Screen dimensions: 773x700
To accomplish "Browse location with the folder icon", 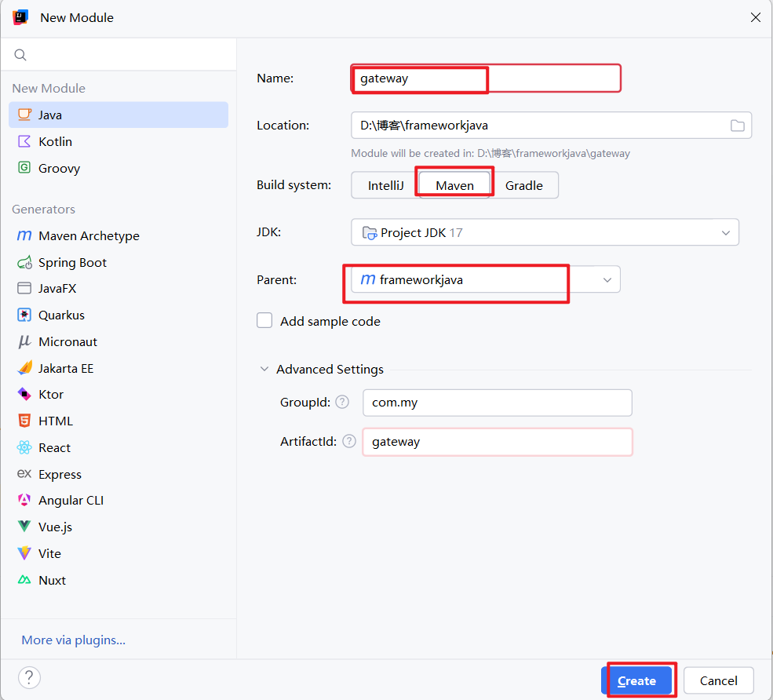I will click(737, 126).
